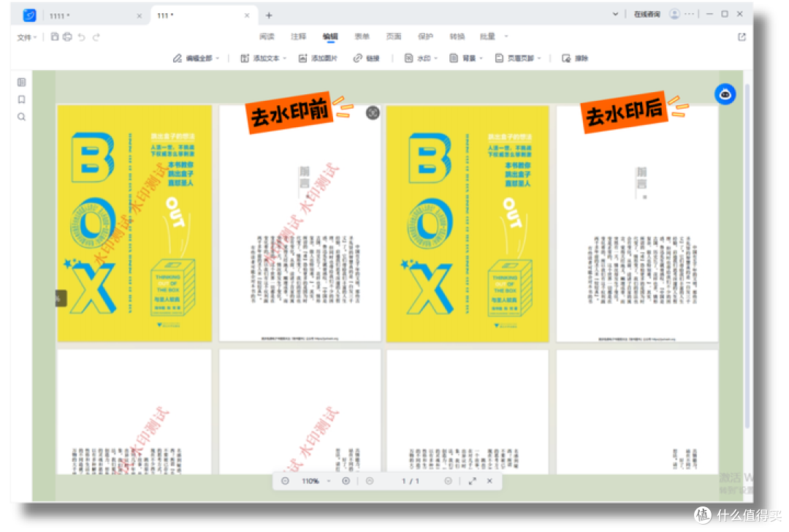This screenshot has height=532, width=789.
Task: Click the round grey icon on page
Action: click(373, 113)
